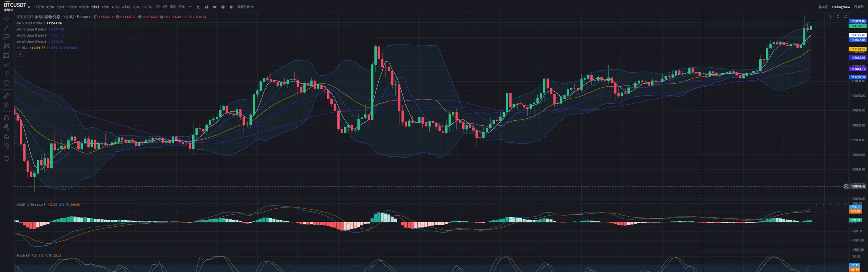Image resolution: width=868 pixels, height=272 pixels.
Task: Open the emoji icons tool
Action: click(7, 84)
